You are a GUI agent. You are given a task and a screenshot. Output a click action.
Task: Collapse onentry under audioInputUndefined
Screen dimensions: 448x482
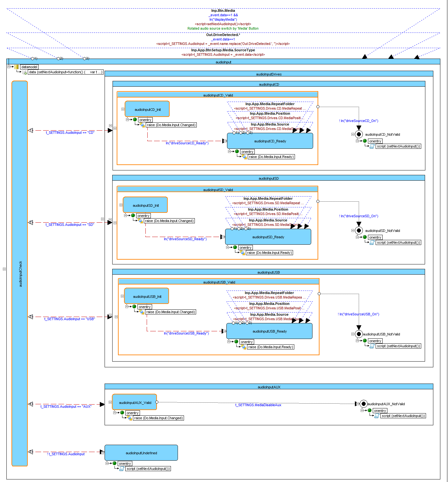coord(107,463)
